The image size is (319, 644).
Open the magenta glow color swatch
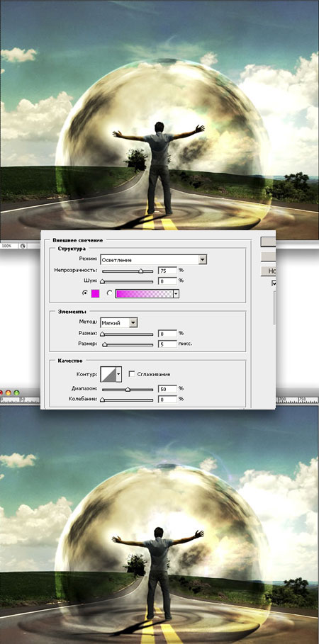96,293
